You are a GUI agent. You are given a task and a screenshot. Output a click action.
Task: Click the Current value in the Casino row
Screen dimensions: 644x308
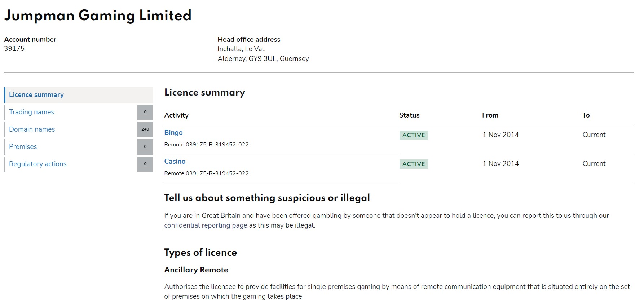pyautogui.click(x=594, y=164)
